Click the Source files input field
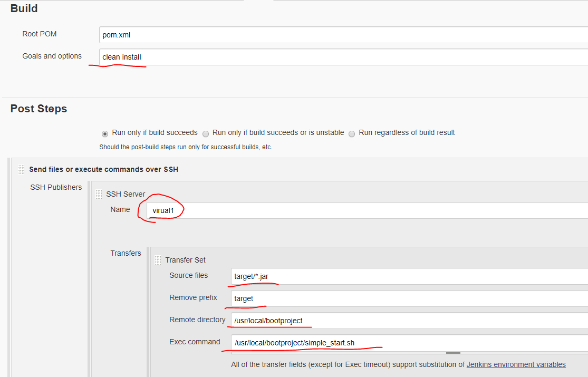 click(409, 276)
